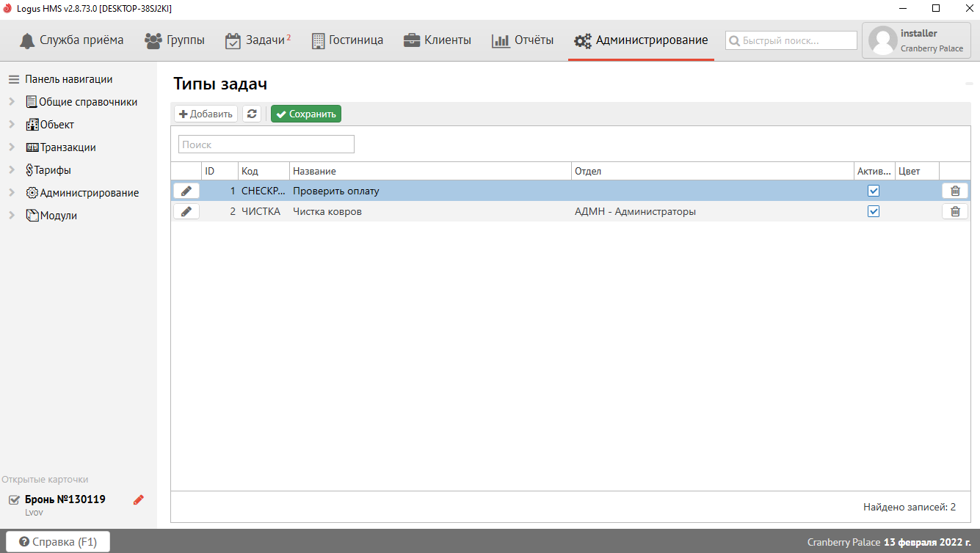Click the green Сохранить button
Image resolution: width=980 pixels, height=553 pixels.
[x=306, y=114]
